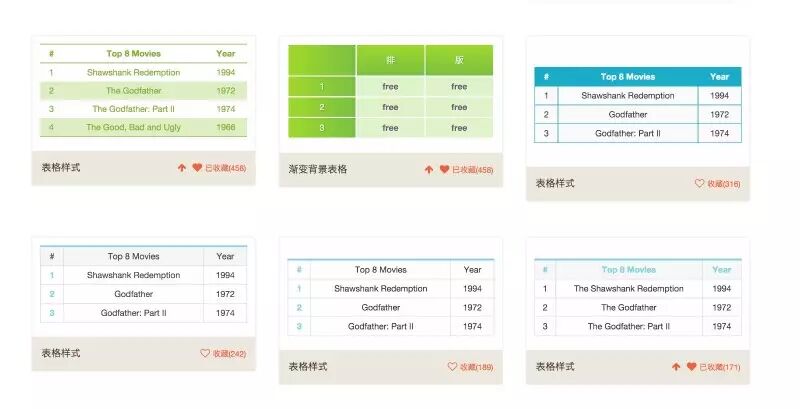Open the 渐变背景表格 title link

[x=317, y=170]
